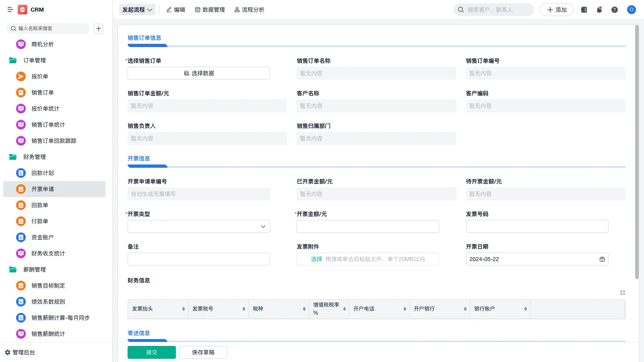Screen dimensions: 644x362
Task: Click the 编辑 menu item in the toolbar
Action: tap(175, 10)
